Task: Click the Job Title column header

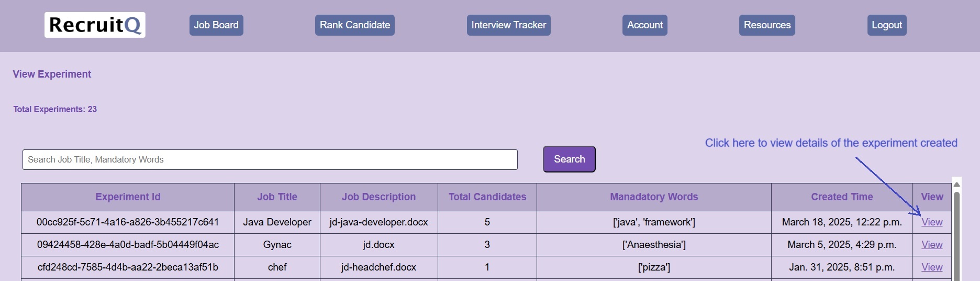Action: pyautogui.click(x=277, y=197)
